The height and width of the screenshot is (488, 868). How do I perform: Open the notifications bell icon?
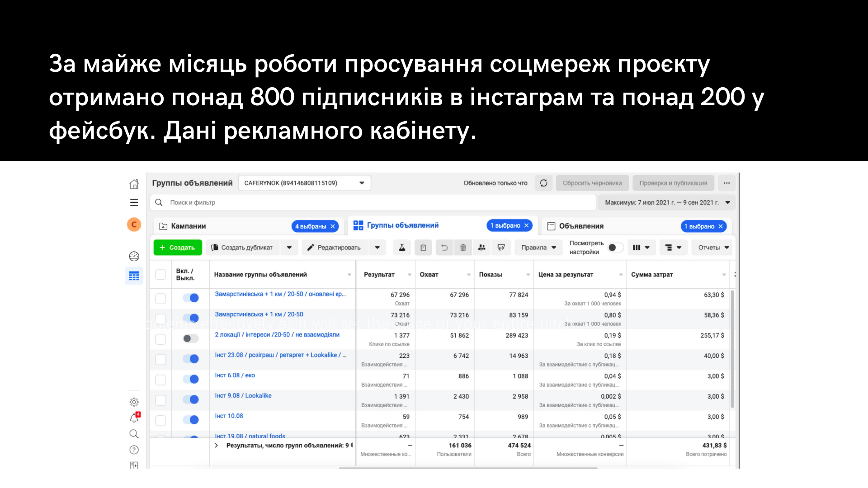click(134, 418)
